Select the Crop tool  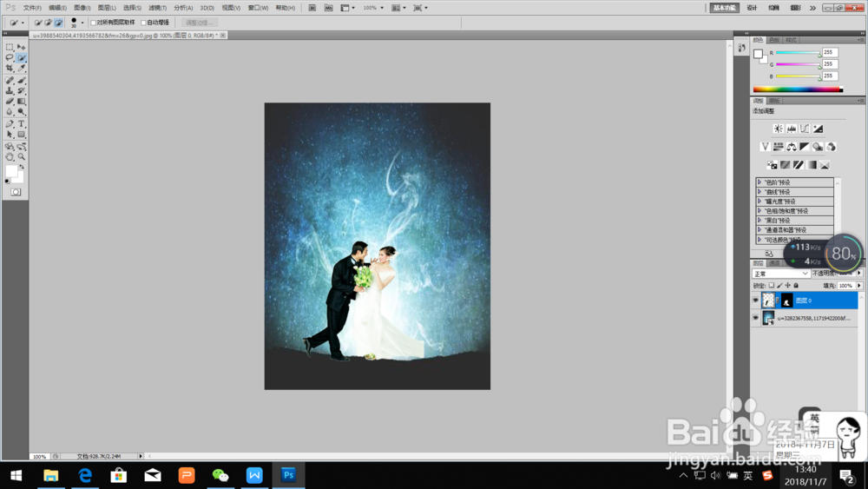pos(10,68)
